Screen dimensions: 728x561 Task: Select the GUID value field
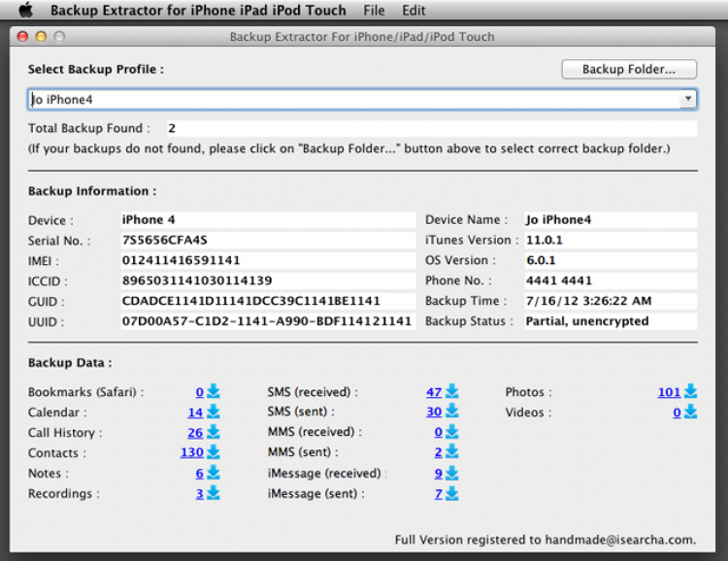click(268, 301)
